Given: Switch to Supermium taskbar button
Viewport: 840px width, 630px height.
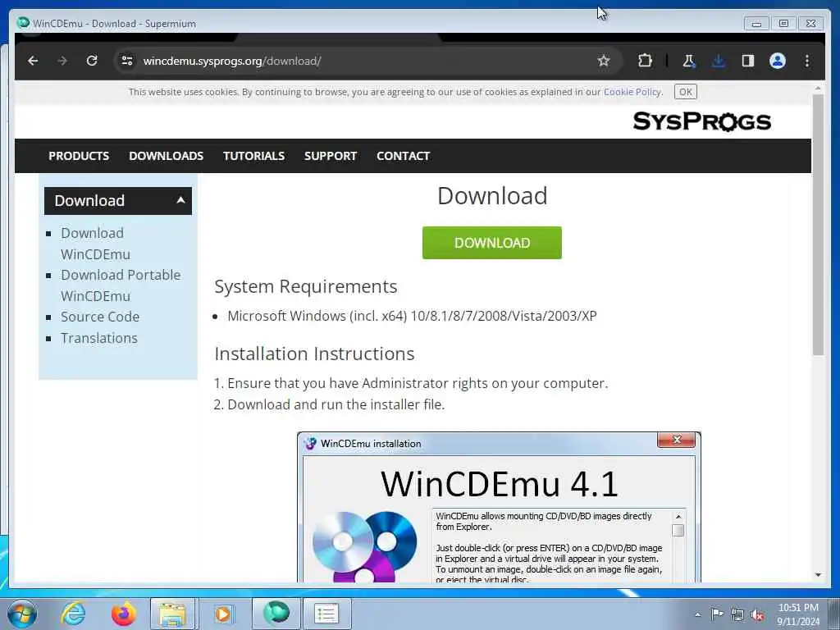Looking at the screenshot, I should [276, 614].
